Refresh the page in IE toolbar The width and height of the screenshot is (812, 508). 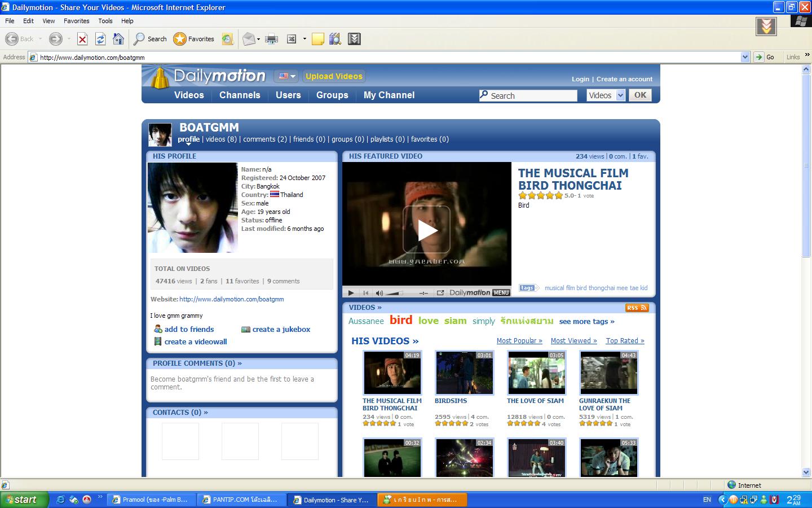click(100, 39)
